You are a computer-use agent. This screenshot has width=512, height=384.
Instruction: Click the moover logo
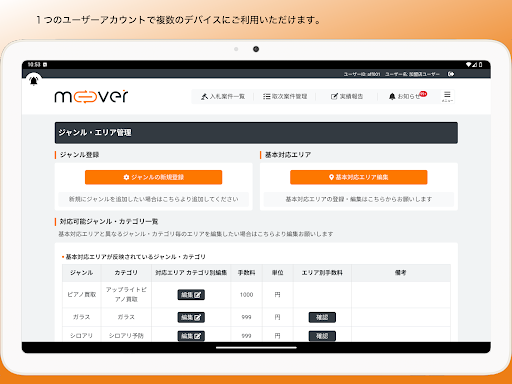click(91, 96)
